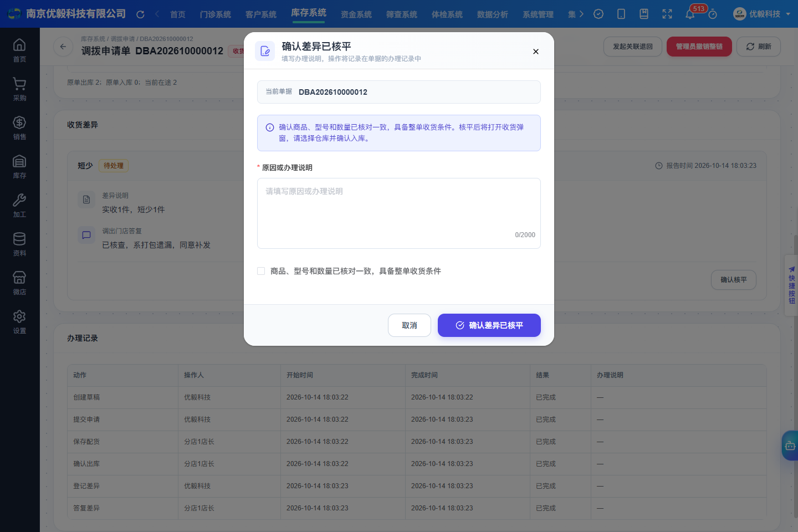Select the 筛查系统 tab
The height and width of the screenshot is (532, 798).
tap(402, 14)
